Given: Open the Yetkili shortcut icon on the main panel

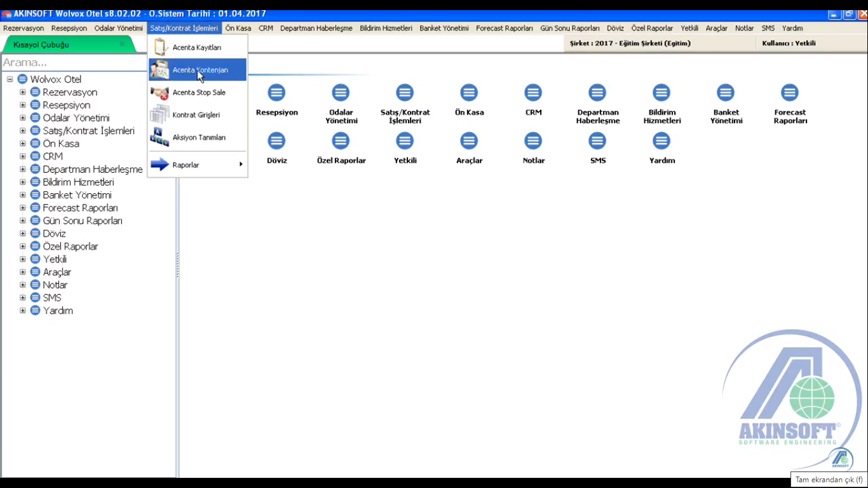Looking at the screenshot, I should (x=405, y=141).
